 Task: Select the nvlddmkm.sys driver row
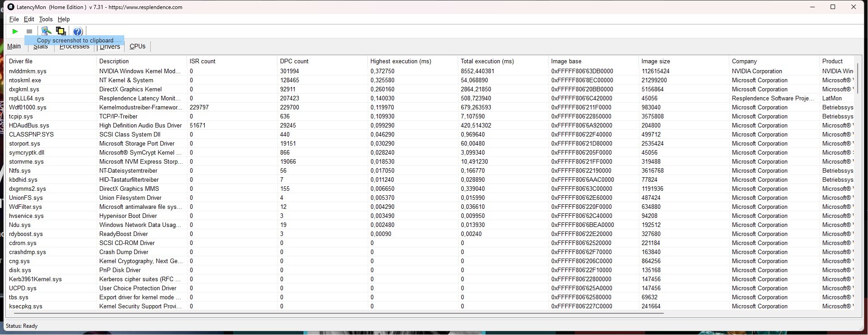[x=431, y=71]
